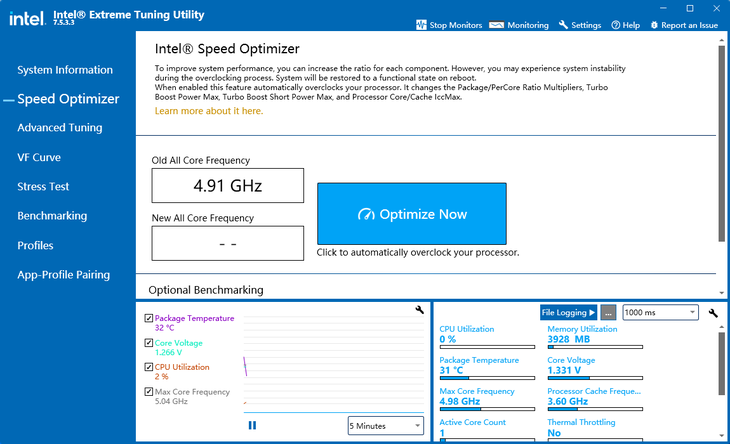Click the monitor panel vertical scrollbar

(722, 380)
